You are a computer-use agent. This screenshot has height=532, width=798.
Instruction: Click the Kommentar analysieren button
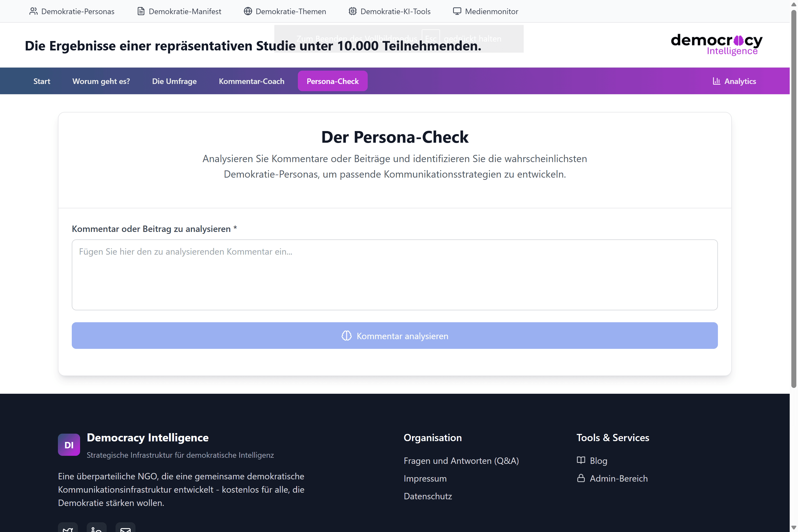[x=395, y=336]
